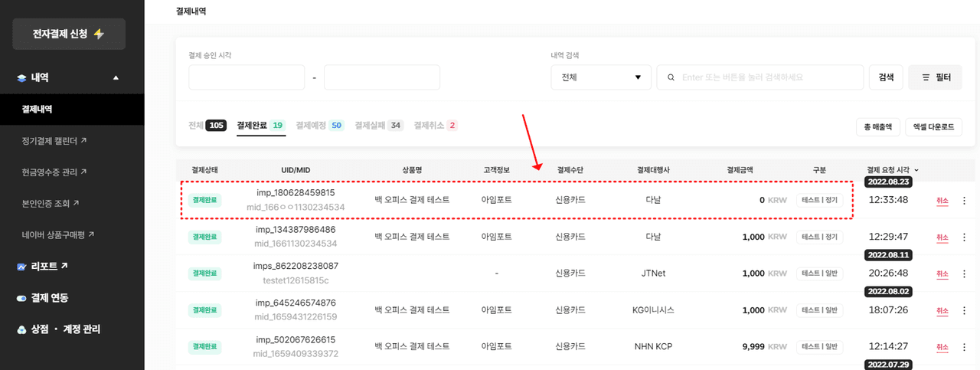Expand the 전체 search type dropdown
Screen dimensions: 980x370
(600, 77)
